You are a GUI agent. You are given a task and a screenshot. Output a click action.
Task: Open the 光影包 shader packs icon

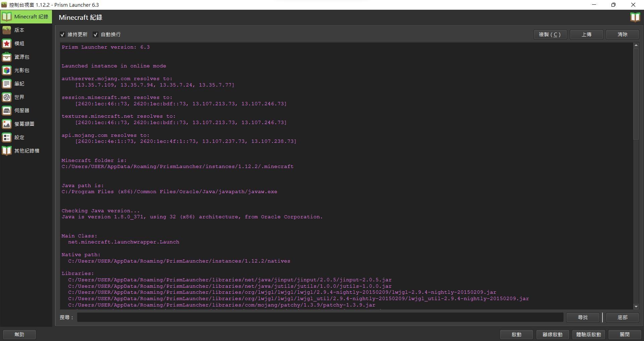7,70
